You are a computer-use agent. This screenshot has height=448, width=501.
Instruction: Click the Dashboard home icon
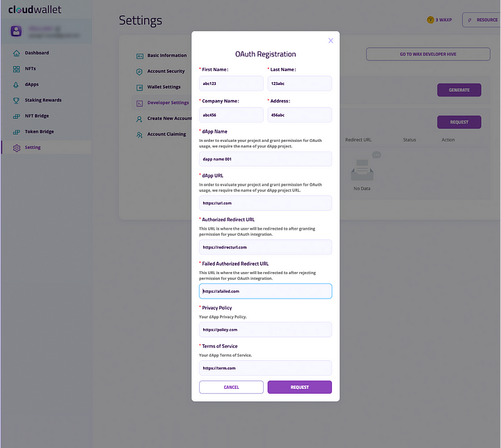(x=16, y=53)
